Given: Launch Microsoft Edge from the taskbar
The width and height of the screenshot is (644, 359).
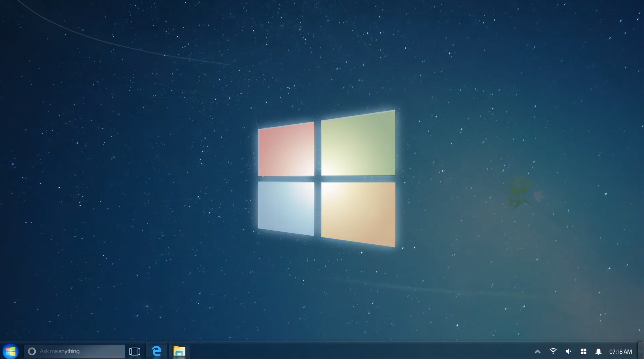Looking at the screenshot, I should (156, 351).
